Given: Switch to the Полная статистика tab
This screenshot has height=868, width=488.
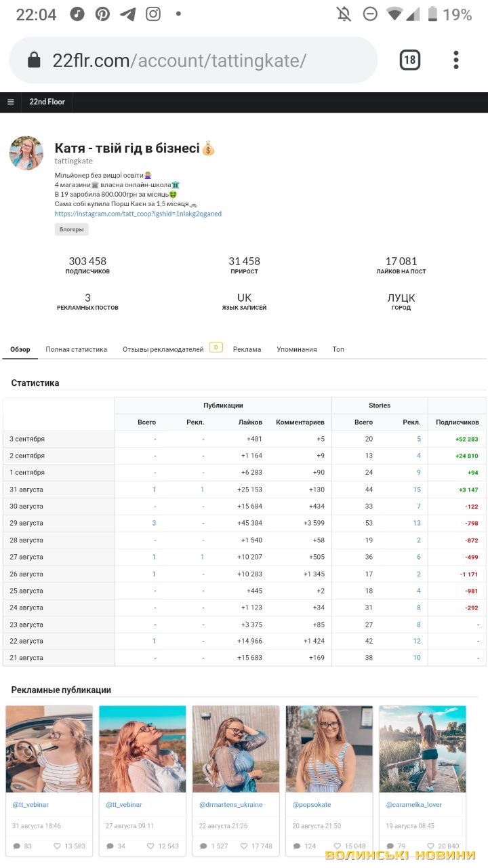Looking at the screenshot, I should (76, 349).
